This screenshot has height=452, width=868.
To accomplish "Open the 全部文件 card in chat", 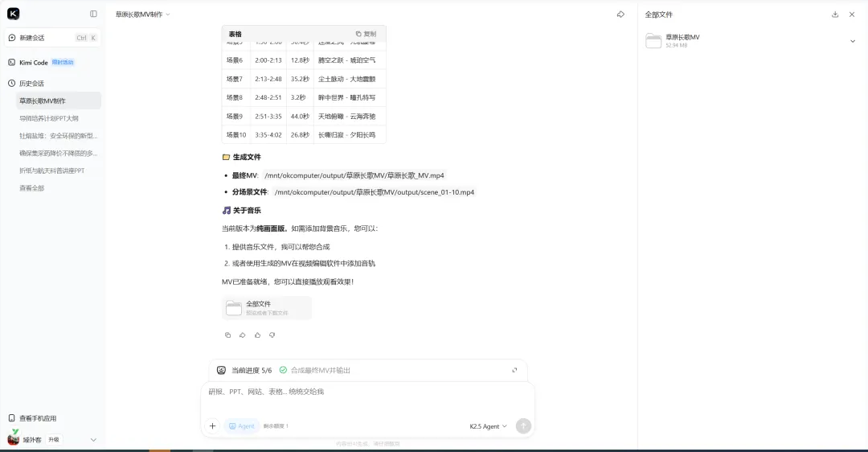I will (x=267, y=308).
